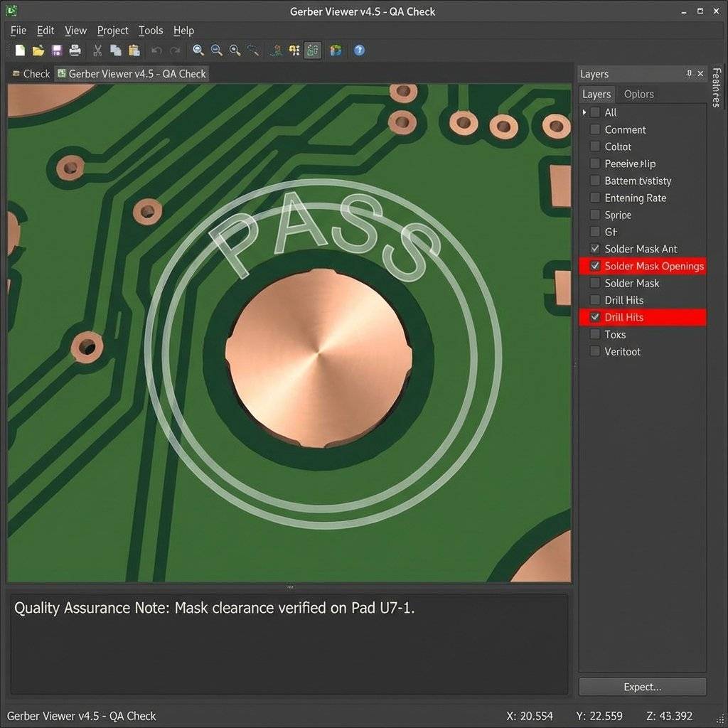Paste using the clipboard icon
The image size is (728, 728).
pos(134,50)
